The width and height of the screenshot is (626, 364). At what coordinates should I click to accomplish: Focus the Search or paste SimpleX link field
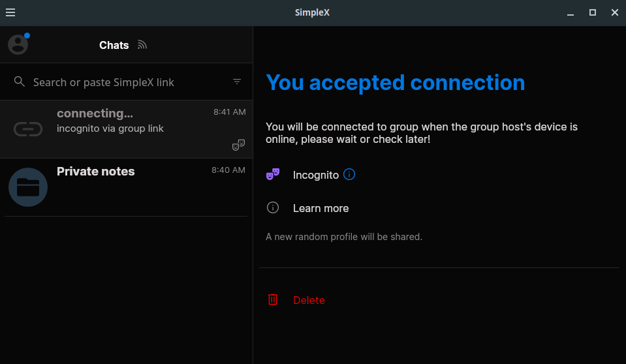(x=126, y=82)
